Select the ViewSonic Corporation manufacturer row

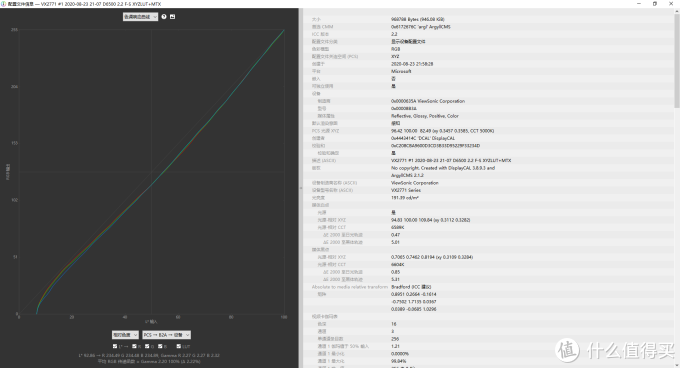490,182
